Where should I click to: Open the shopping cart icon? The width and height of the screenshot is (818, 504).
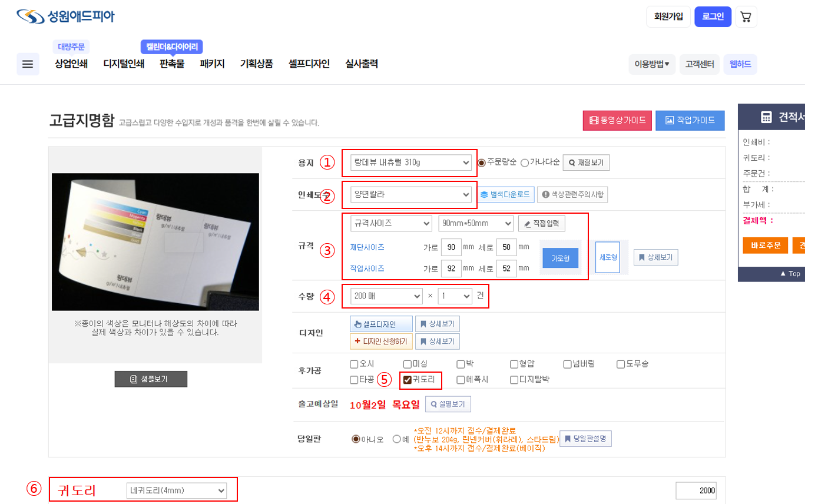click(x=746, y=16)
